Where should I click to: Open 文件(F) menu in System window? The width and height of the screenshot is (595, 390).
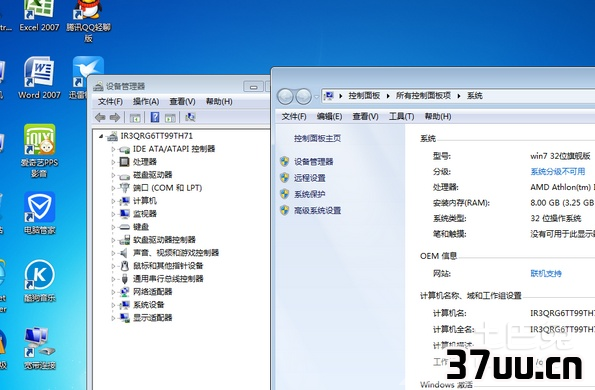(294, 116)
